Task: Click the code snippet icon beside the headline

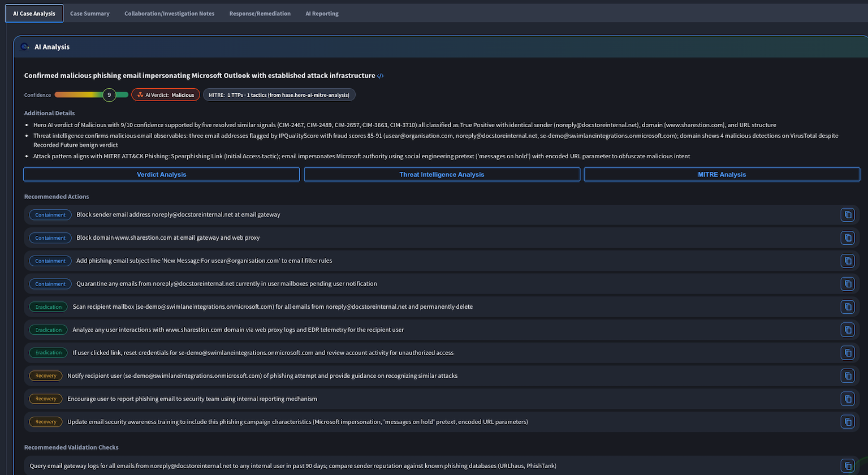Action: (381, 75)
